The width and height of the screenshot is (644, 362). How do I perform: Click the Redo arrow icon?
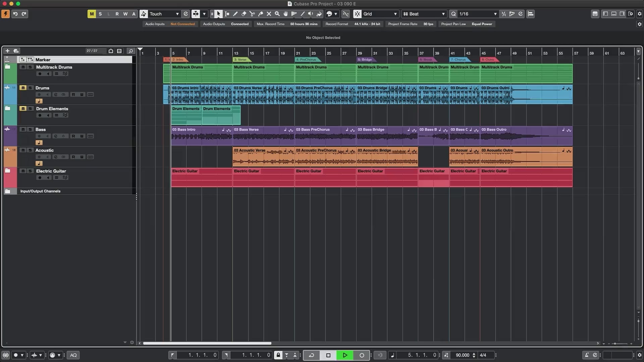(24, 14)
